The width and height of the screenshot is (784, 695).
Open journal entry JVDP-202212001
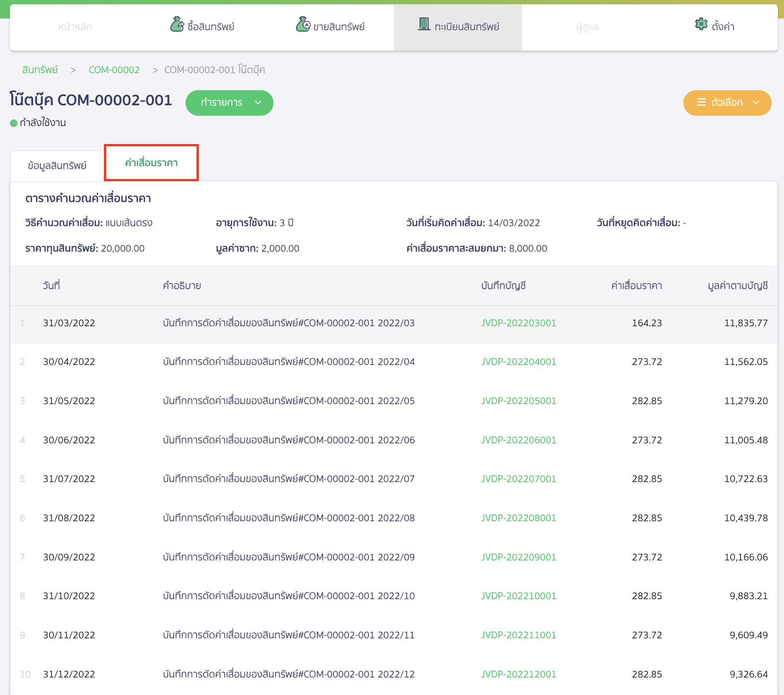coord(519,674)
